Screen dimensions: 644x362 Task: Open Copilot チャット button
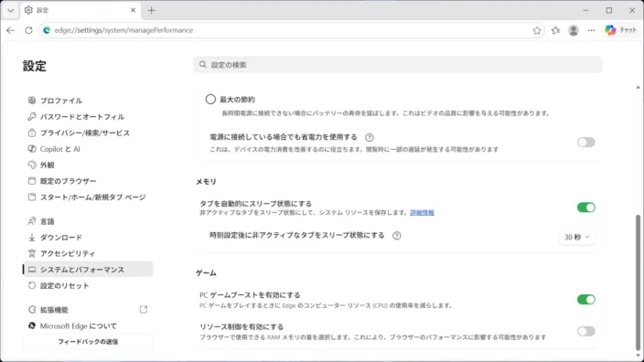(x=620, y=30)
